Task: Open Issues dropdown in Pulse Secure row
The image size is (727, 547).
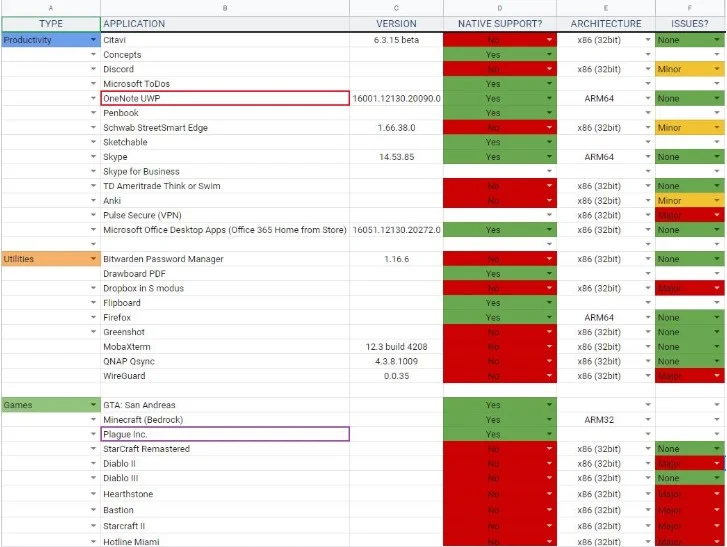Action: pyautogui.click(x=717, y=215)
